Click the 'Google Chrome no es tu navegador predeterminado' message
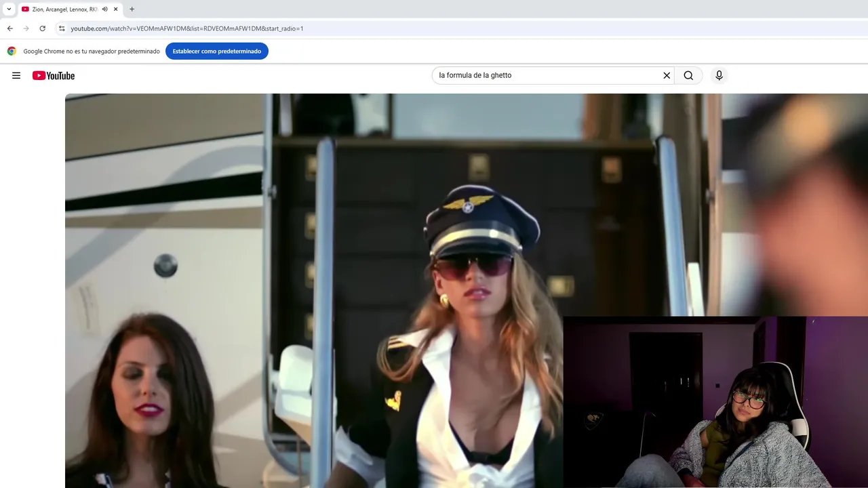Screen dimensions: 868x488 coord(92,52)
